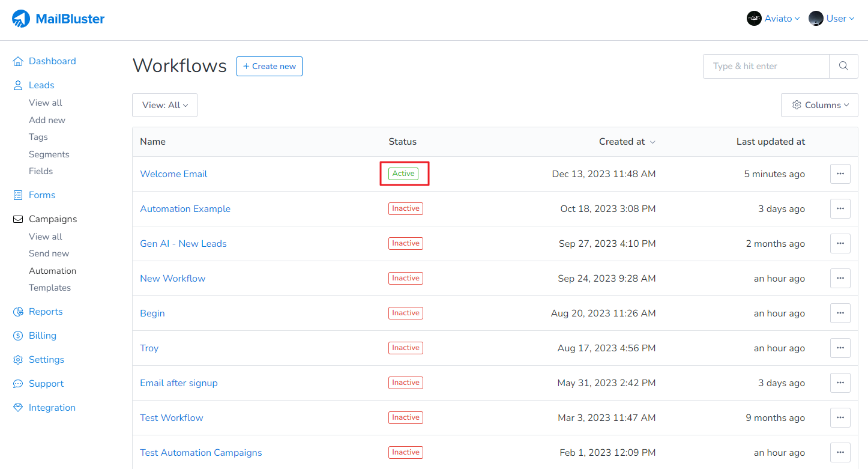868x469 pixels.
Task: Open the three-dot menu for Welcome Email
Action: [x=840, y=174]
